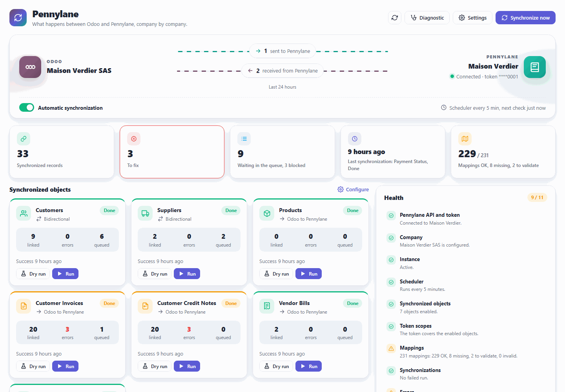
Task: Click the Customer Invoices '3 errors' count
Action: [67, 332]
